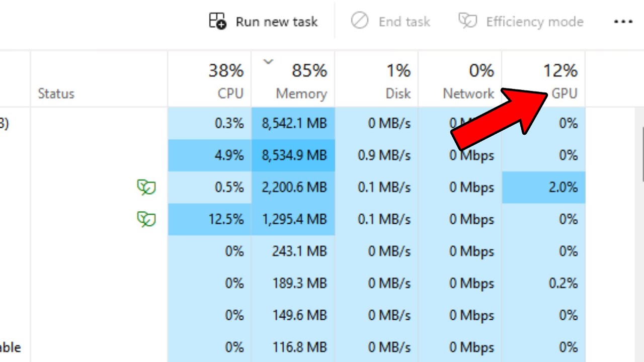Image resolution: width=644 pixels, height=362 pixels.
Task: Select the 1,295.4 MB memory value
Action: [294, 219]
